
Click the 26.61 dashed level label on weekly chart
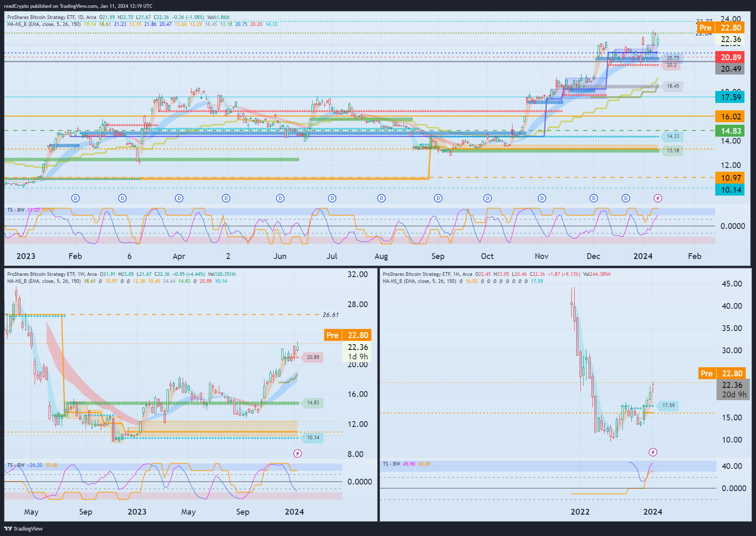(x=331, y=315)
